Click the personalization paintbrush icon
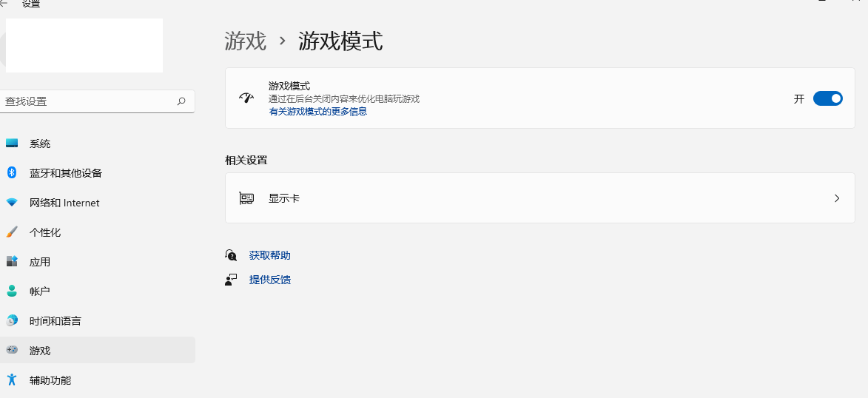The height and width of the screenshot is (398, 868). pyautogui.click(x=12, y=232)
